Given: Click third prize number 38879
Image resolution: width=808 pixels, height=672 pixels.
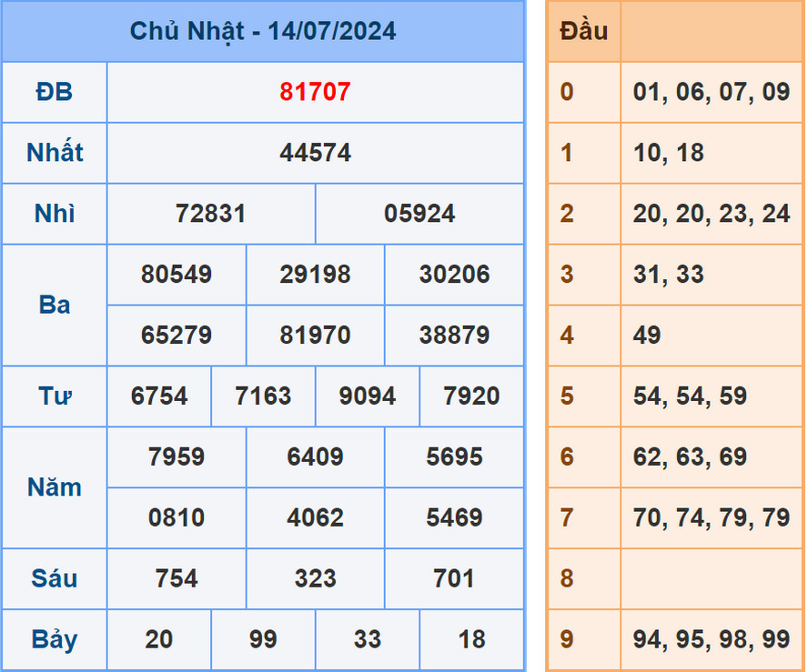Looking at the screenshot, I should point(454,336).
